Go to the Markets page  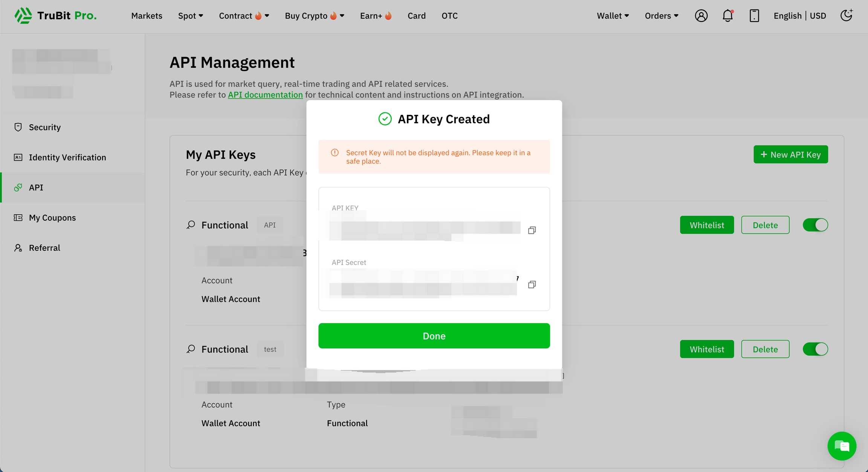[147, 16]
